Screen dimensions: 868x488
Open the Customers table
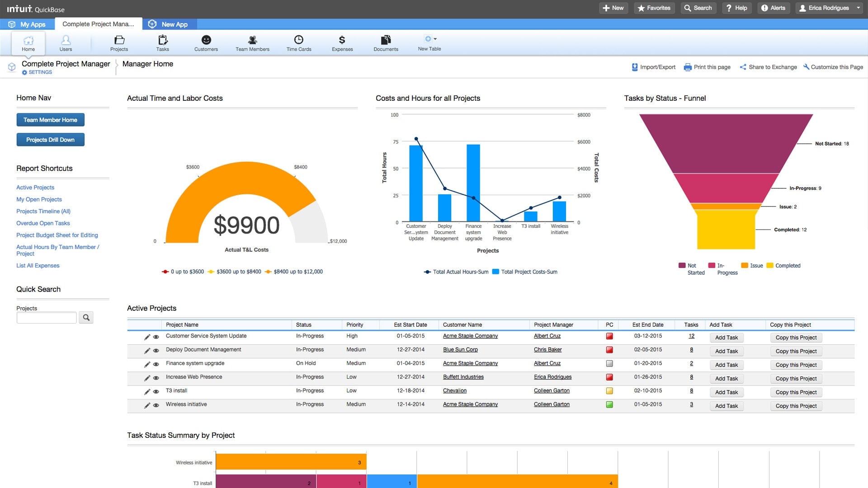[x=206, y=43]
